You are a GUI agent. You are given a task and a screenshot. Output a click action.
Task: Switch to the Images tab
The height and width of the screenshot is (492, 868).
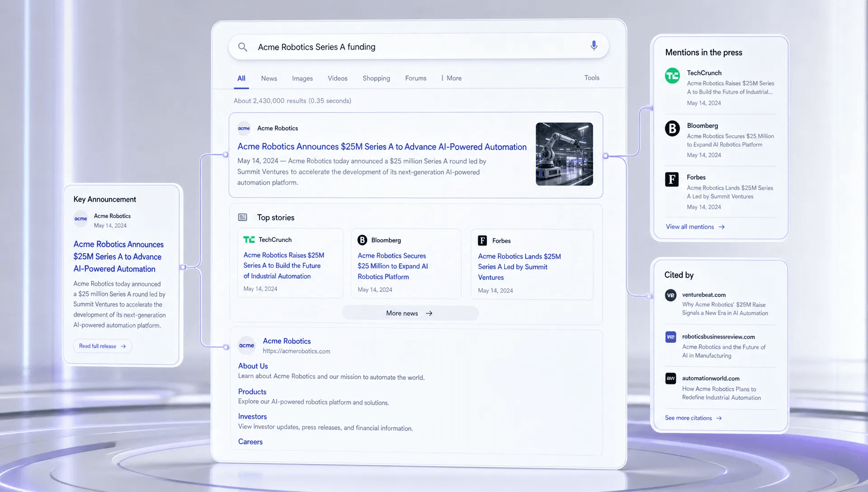click(302, 79)
